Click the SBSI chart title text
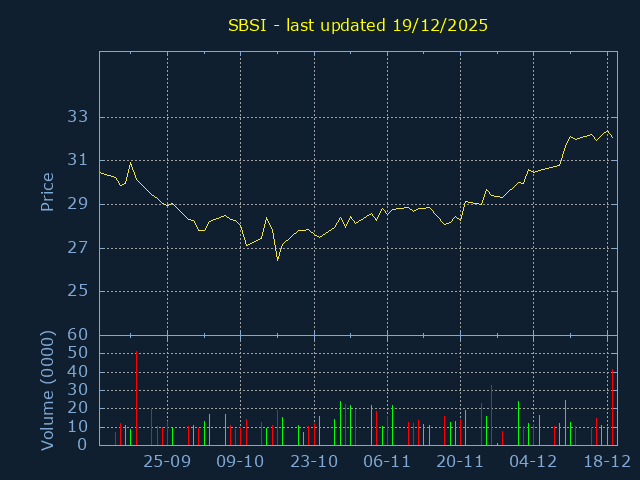This screenshot has height=480, width=640. [x=358, y=25]
